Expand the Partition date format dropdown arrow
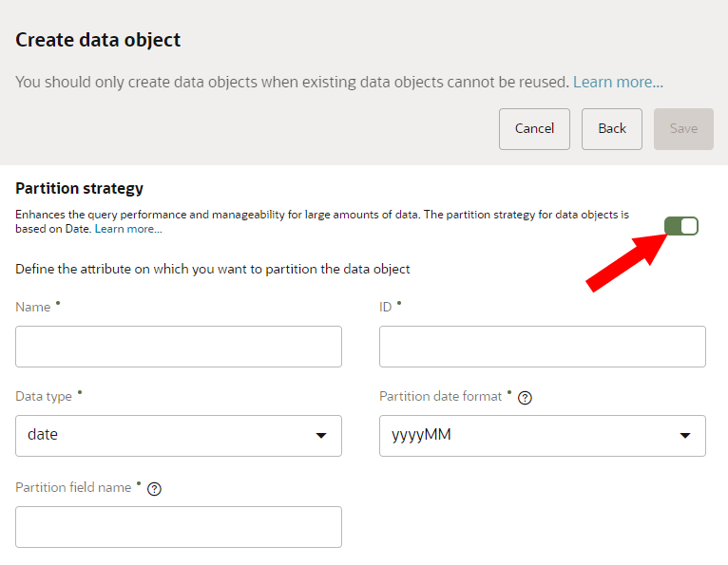 point(685,436)
